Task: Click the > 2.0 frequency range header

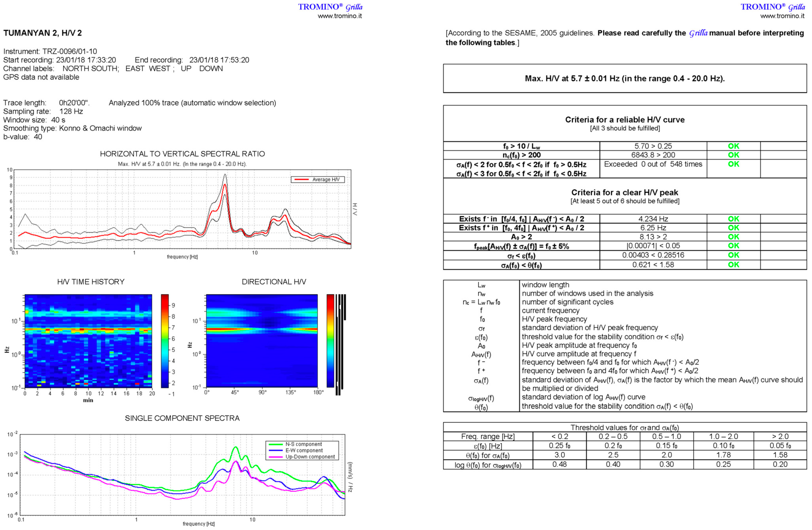Action: [780, 437]
